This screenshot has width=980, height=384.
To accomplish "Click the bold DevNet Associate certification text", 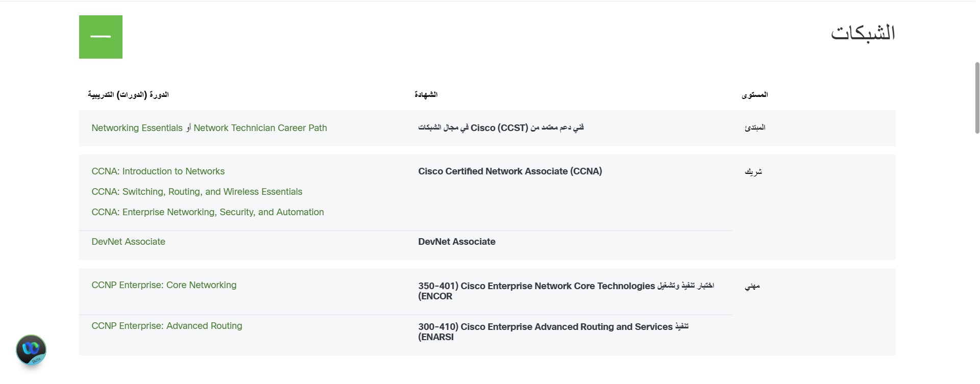I will point(457,242).
